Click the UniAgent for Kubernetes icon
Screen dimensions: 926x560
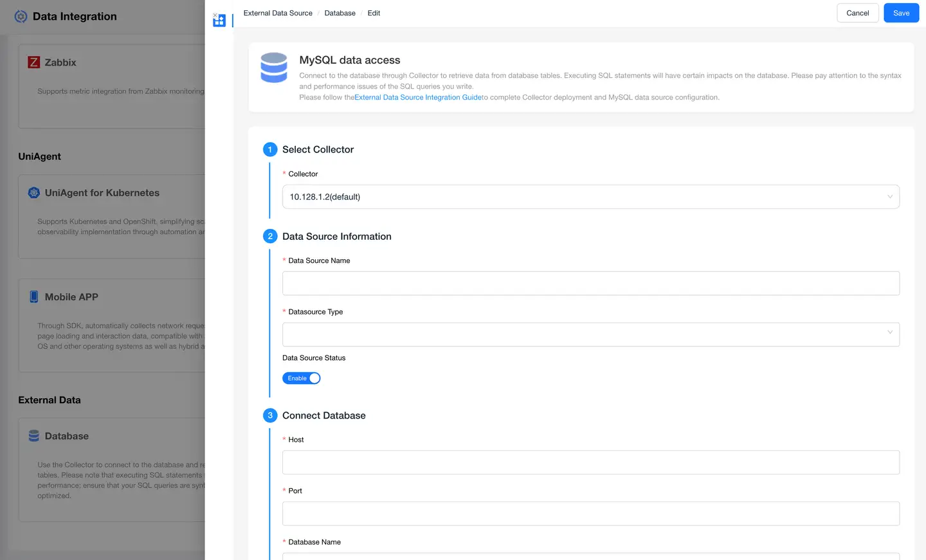pyautogui.click(x=34, y=193)
